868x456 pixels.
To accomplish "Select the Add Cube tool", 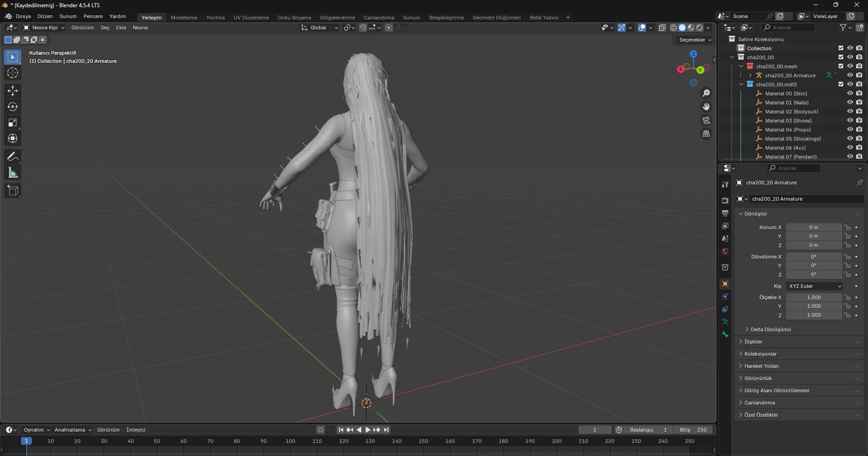I will tap(13, 191).
